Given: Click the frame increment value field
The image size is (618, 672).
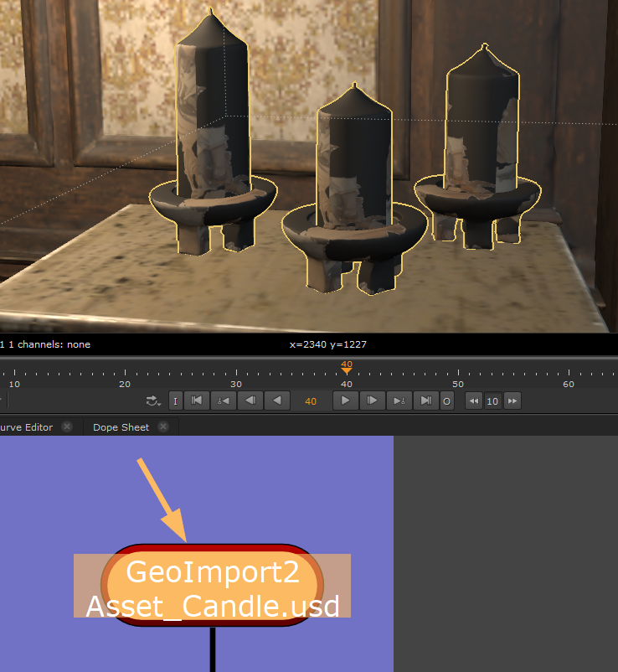Looking at the screenshot, I should (492, 401).
